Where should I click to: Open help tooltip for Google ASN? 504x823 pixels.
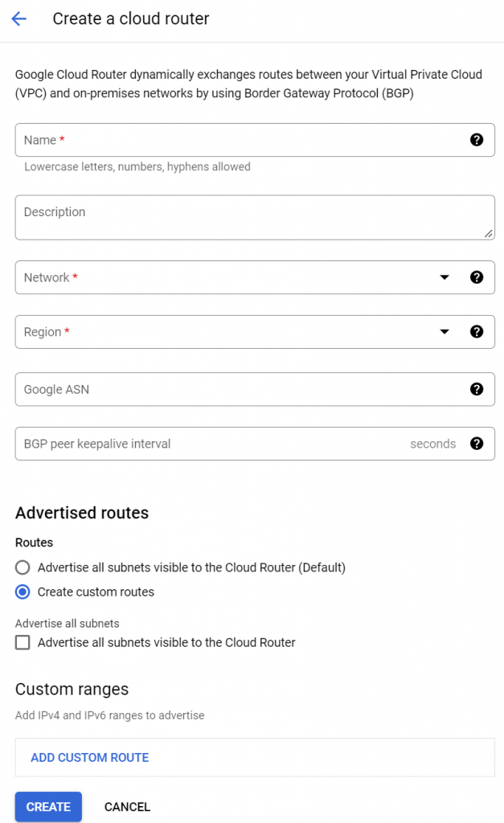(476, 389)
